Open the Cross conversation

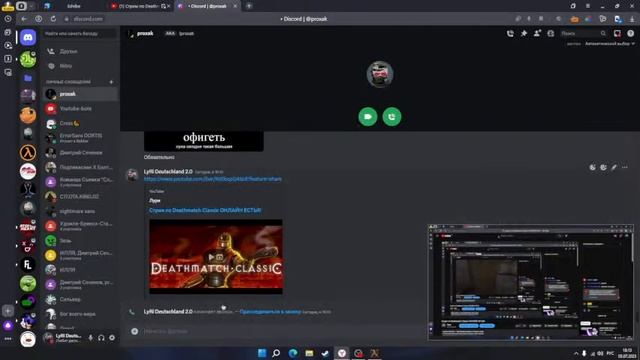[x=80, y=123]
